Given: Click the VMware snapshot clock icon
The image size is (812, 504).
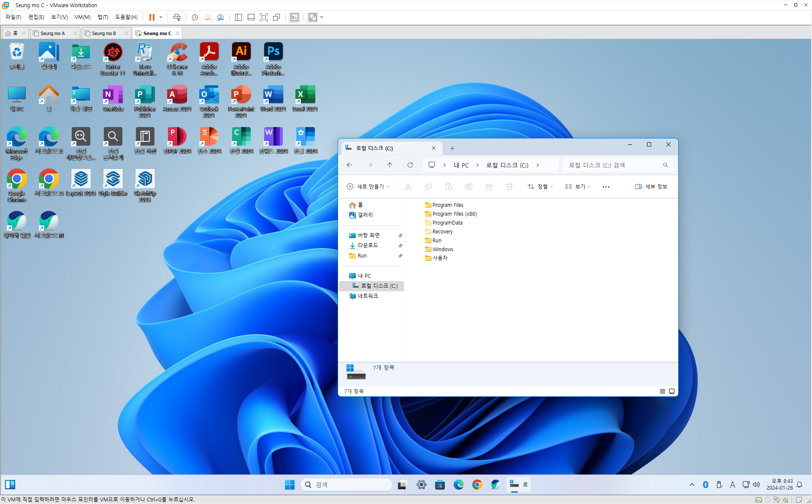Looking at the screenshot, I should [195, 17].
